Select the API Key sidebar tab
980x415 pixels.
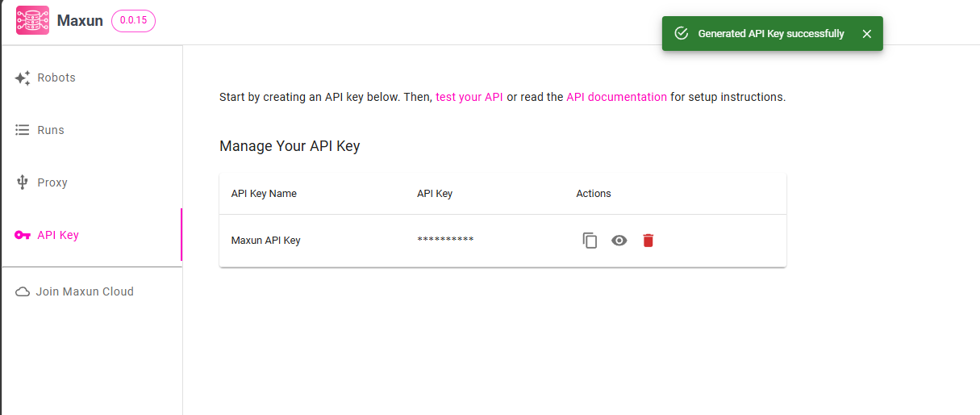click(x=92, y=235)
